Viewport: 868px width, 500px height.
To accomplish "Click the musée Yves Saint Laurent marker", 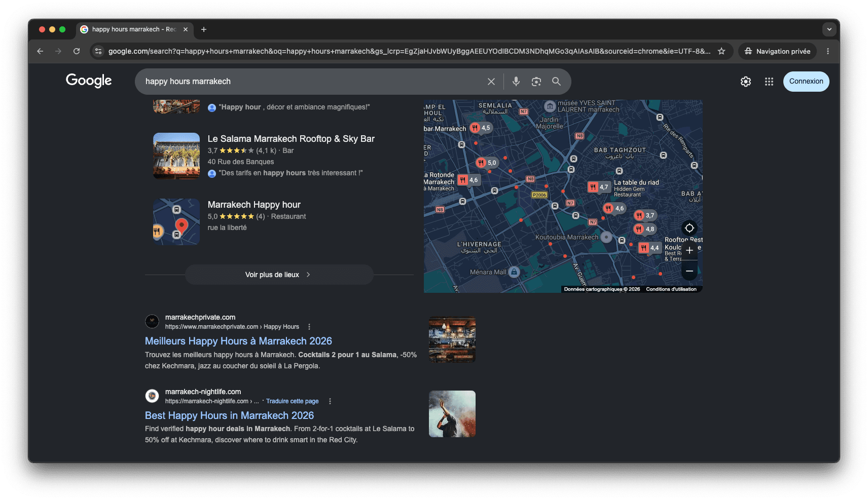I will pos(550,106).
